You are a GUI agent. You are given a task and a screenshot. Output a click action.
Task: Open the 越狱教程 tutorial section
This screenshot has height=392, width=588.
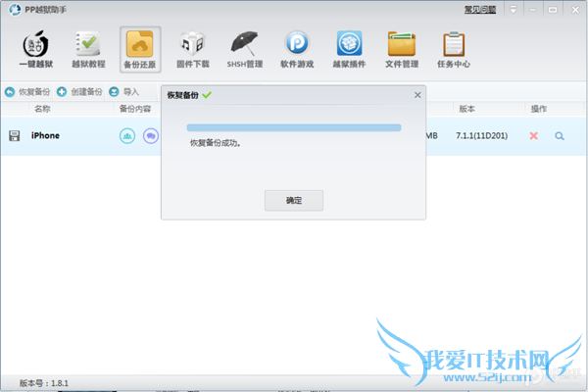[x=88, y=50]
